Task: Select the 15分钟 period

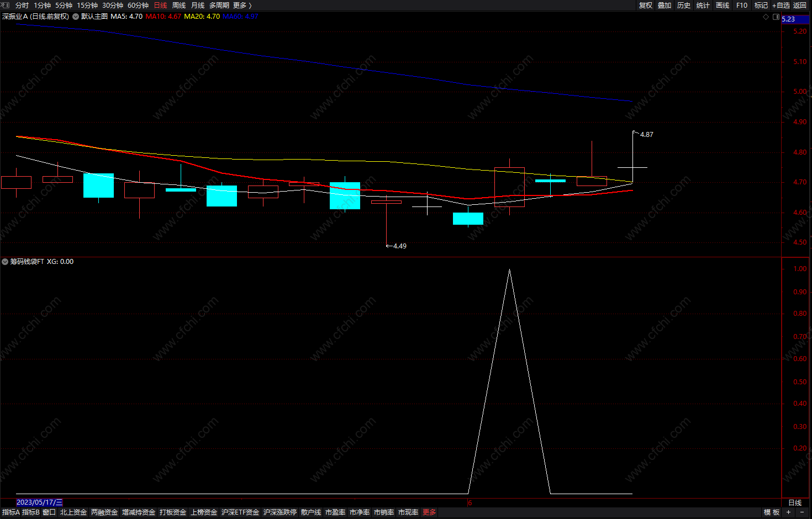Action: [87, 5]
